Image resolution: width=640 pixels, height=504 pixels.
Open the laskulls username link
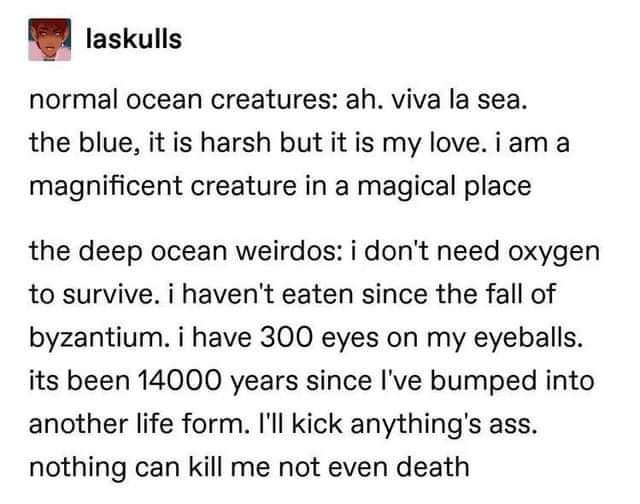136,39
